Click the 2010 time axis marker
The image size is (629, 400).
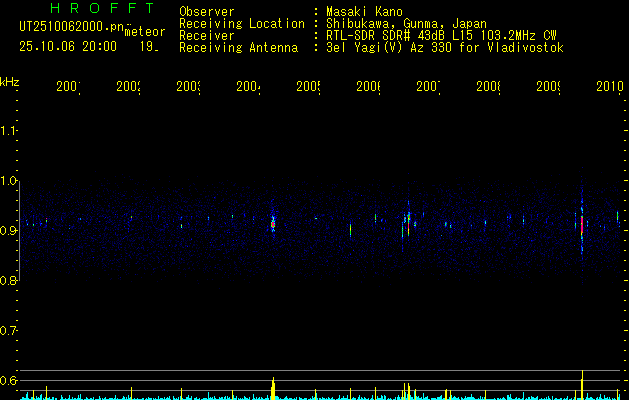click(x=609, y=87)
